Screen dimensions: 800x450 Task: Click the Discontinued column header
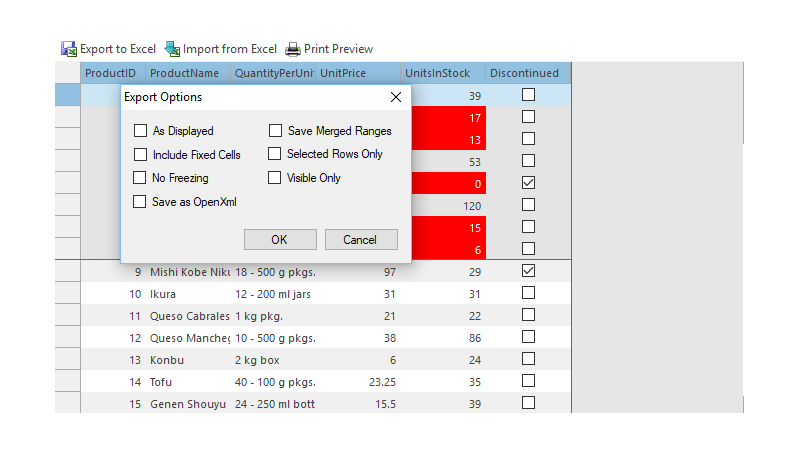click(x=528, y=73)
